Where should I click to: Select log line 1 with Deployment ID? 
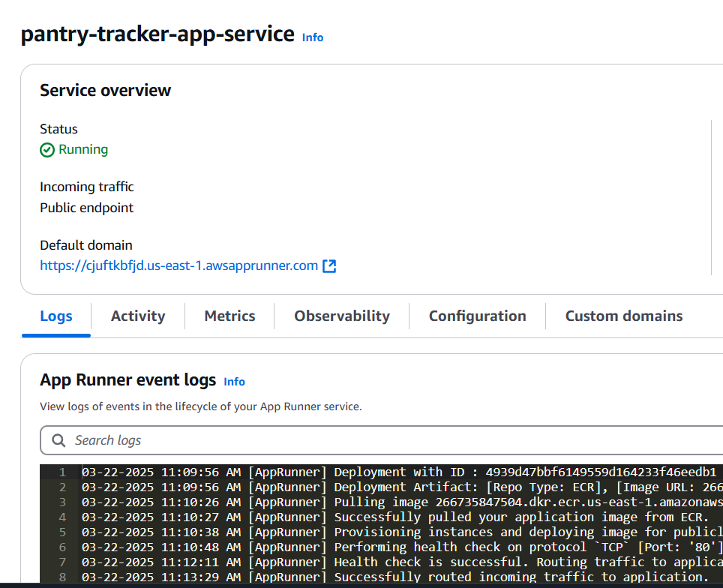click(402, 472)
